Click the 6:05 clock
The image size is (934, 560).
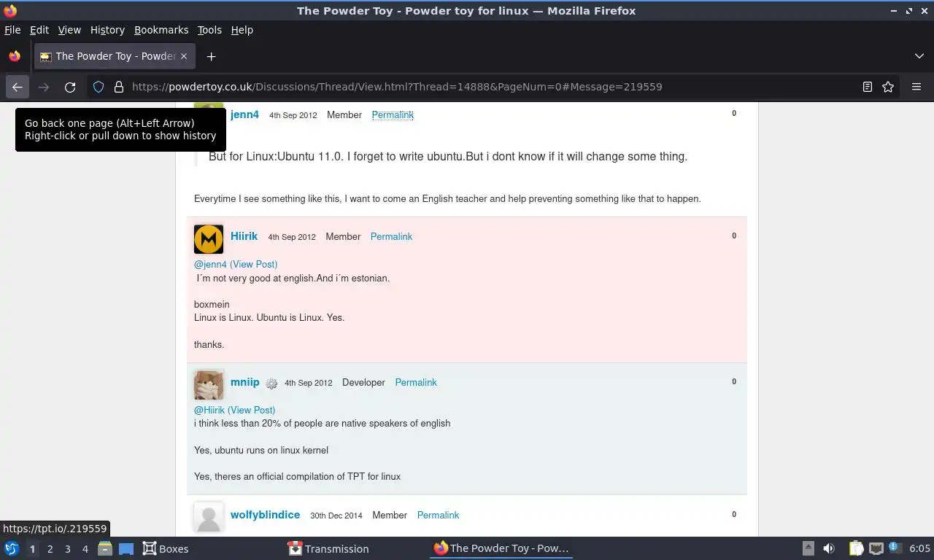919,548
